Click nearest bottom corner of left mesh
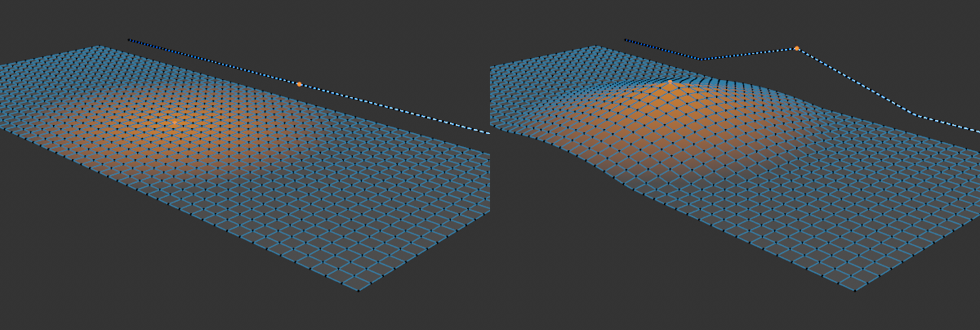980x330 pixels. (x=358, y=290)
